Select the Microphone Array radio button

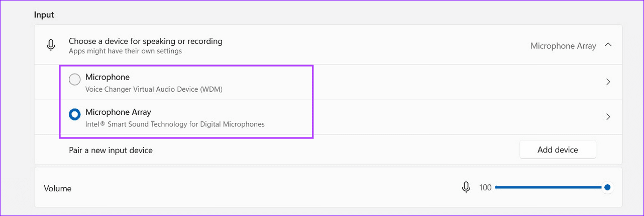(74, 115)
